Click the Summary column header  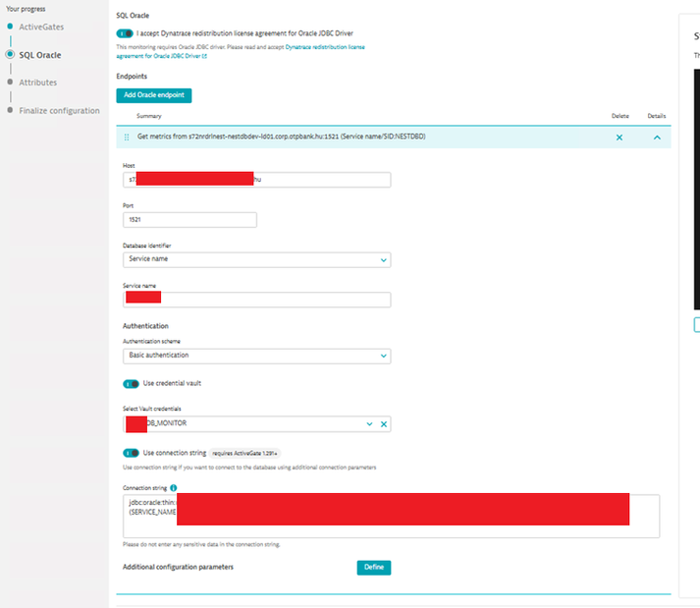(x=149, y=116)
